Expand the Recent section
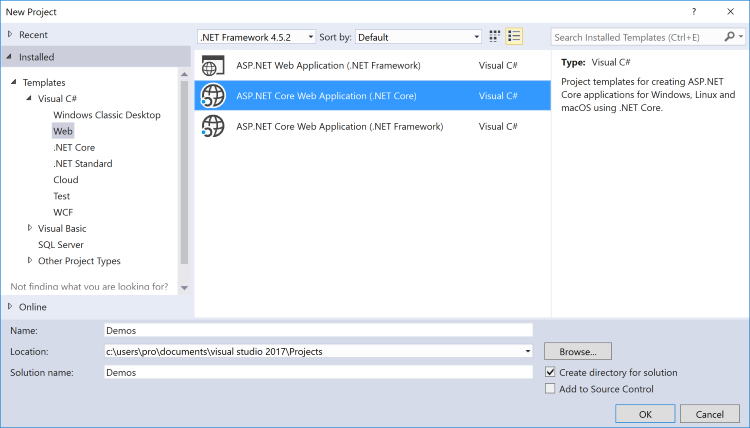 [x=9, y=34]
